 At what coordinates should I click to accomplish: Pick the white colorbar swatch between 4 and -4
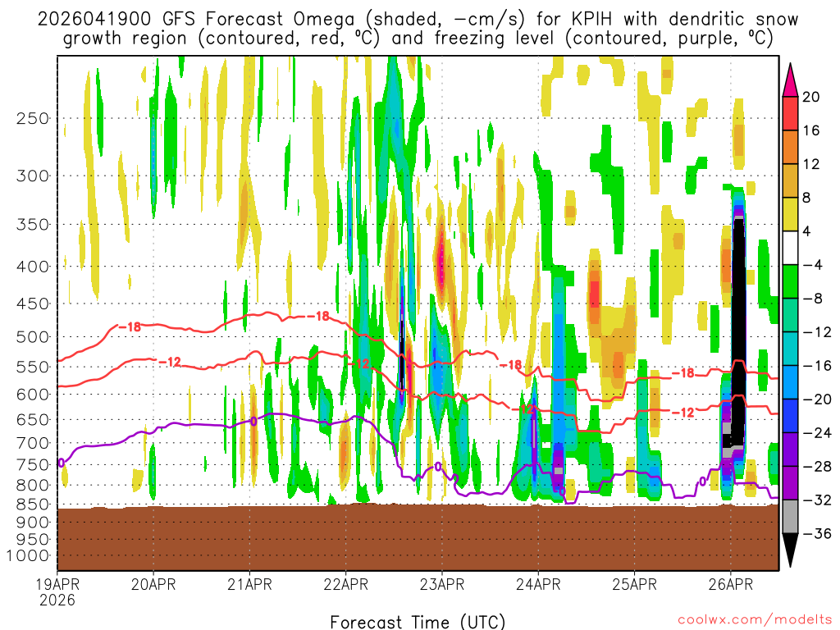(791, 248)
